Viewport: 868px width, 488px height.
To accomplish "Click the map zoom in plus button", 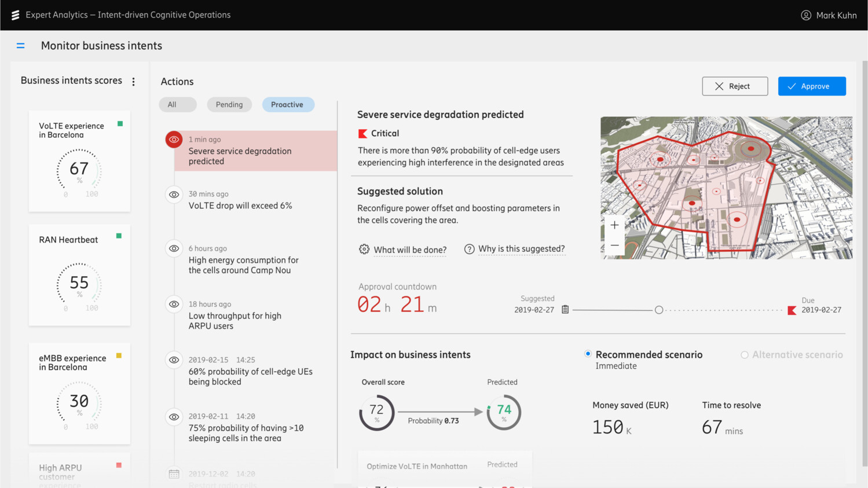I will [614, 225].
